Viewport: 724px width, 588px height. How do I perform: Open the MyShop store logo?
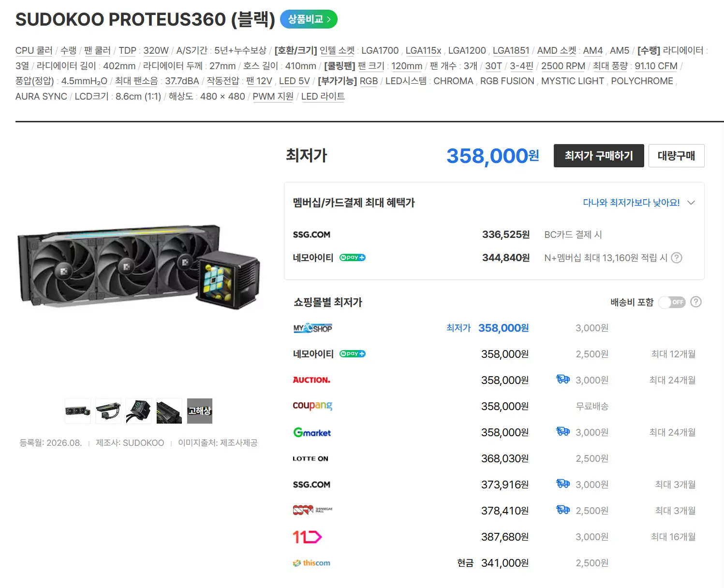[x=312, y=328]
